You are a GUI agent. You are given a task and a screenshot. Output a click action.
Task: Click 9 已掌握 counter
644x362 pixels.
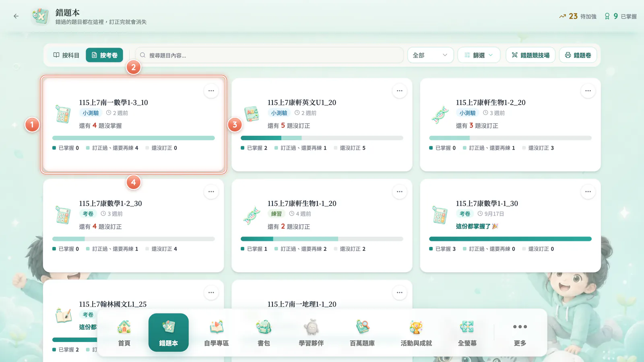pos(621,16)
